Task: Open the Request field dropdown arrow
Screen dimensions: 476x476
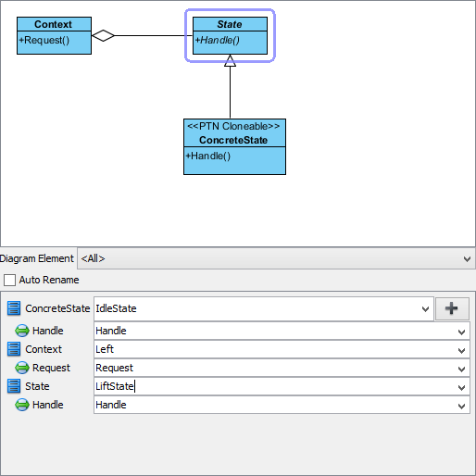Action: [x=461, y=369]
